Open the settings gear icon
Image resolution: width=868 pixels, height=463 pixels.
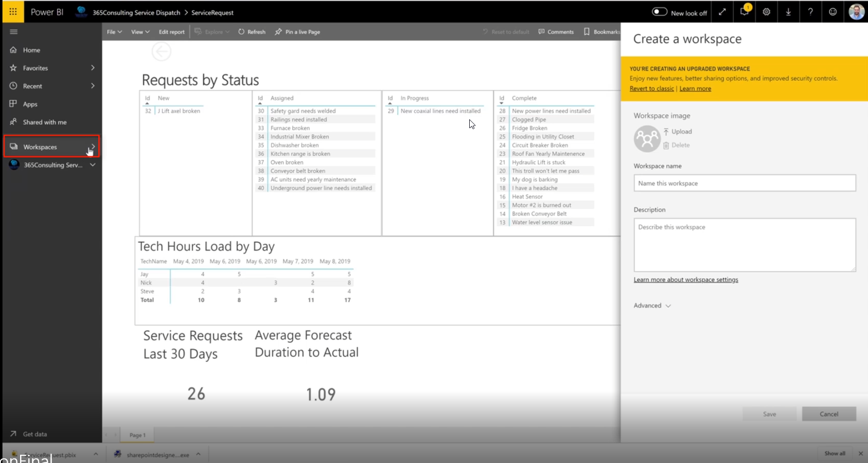pyautogui.click(x=767, y=12)
